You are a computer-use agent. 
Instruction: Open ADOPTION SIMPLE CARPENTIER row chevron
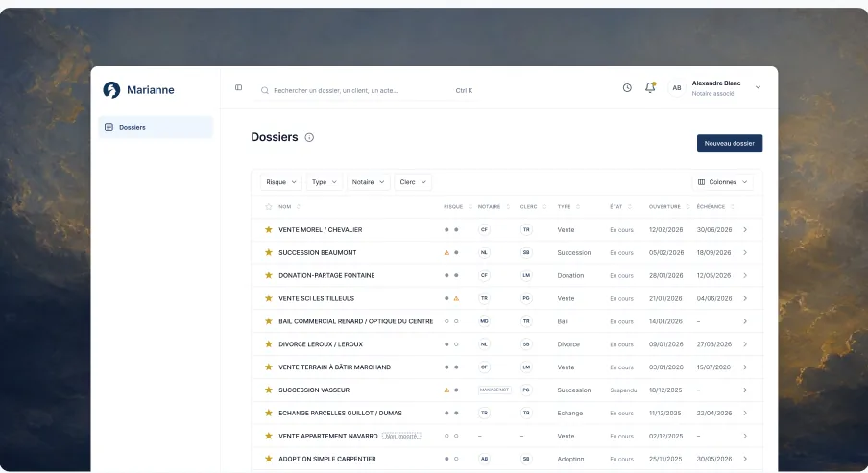click(745, 459)
